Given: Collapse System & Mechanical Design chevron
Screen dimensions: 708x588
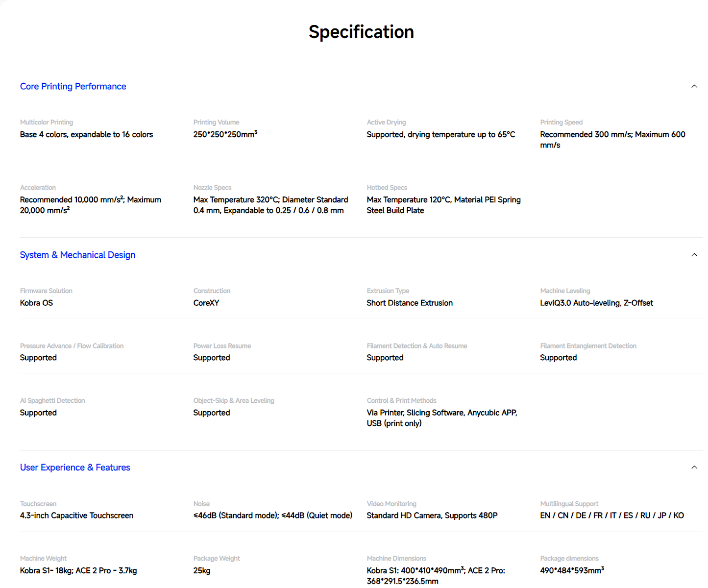Looking at the screenshot, I should point(694,255).
